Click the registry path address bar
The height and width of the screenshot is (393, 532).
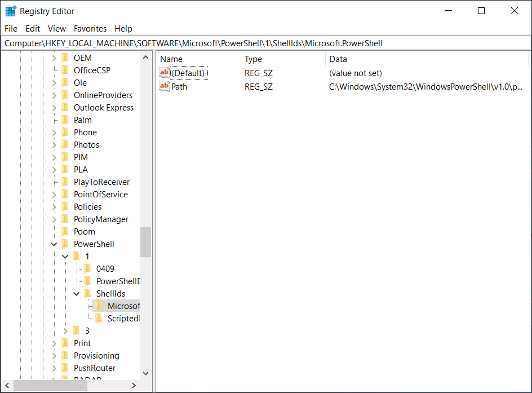pyautogui.click(x=265, y=43)
